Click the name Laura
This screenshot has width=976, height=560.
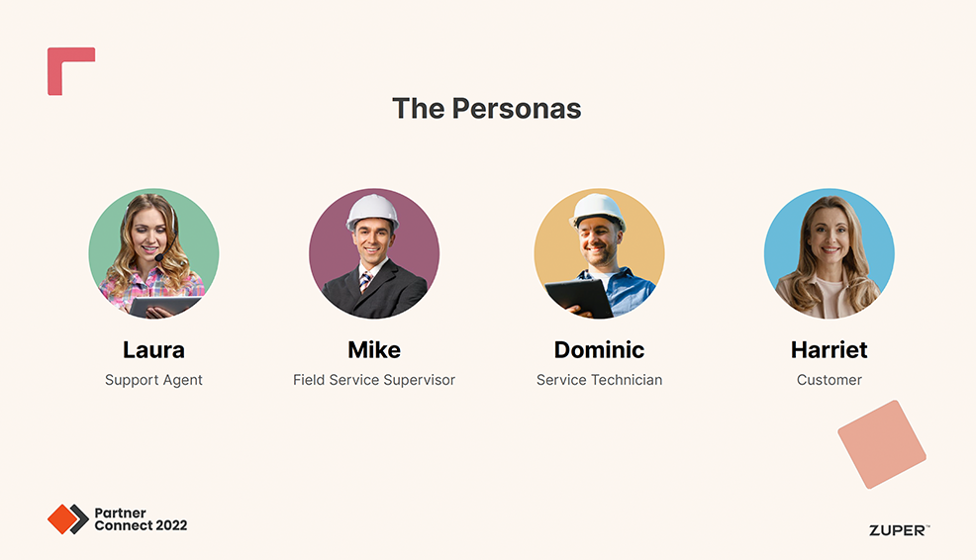(x=153, y=349)
